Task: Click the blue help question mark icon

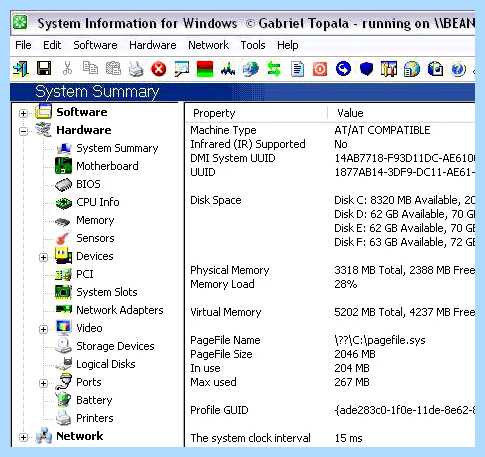Action: click(x=458, y=70)
